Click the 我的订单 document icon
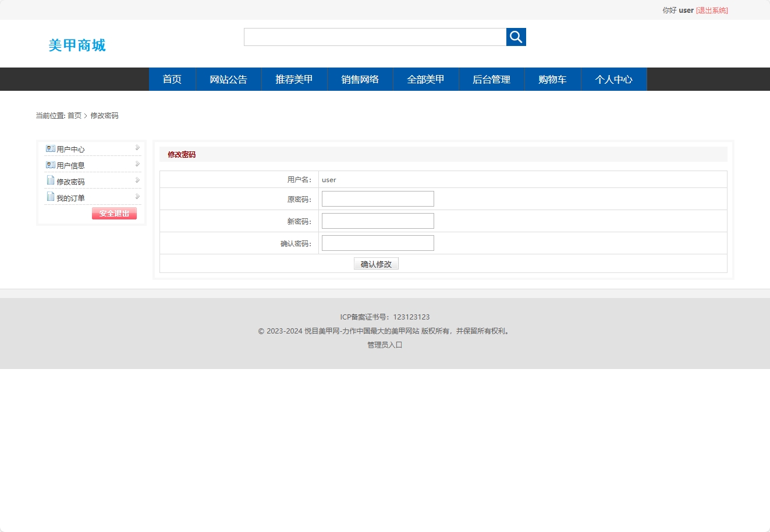Viewport: 770px width, 532px height. tap(49, 196)
